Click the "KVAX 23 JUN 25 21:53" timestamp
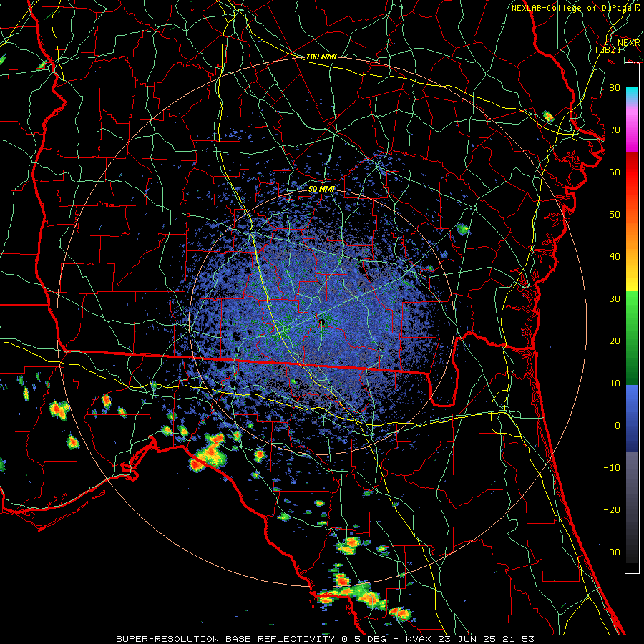644x644 pixels. click(470, 639)
